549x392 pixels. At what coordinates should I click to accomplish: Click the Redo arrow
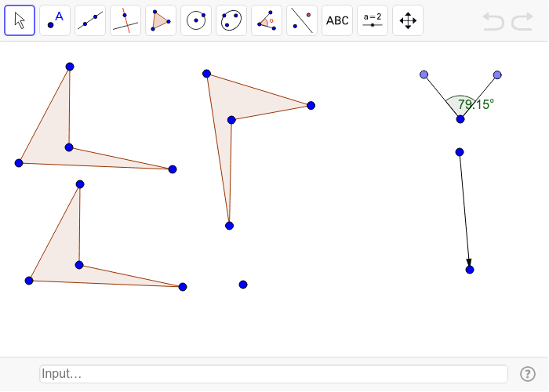click(x=522, y=21)
